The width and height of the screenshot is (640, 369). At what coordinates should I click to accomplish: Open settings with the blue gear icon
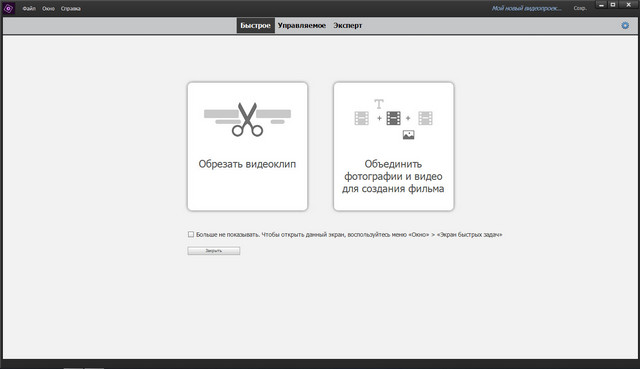pyautogui.click(x=625, y=25)
